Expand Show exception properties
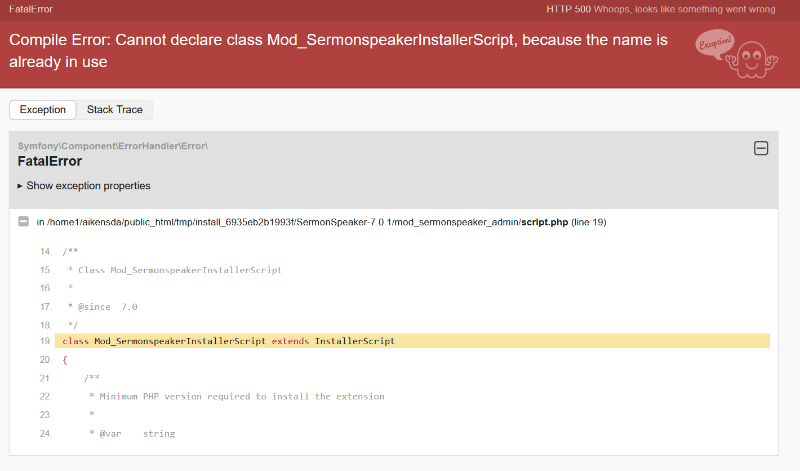The image size is (800, 471). 84,186
